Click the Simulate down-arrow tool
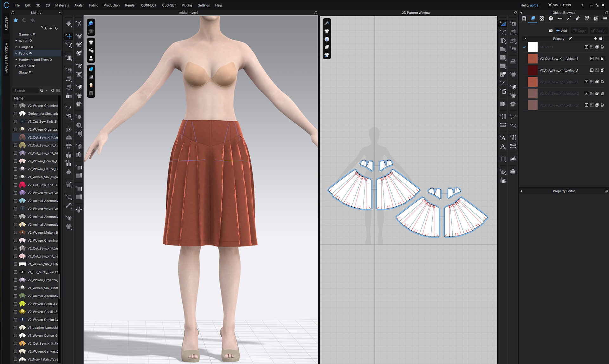Viewport: 609px width, 364px height. 69,24
